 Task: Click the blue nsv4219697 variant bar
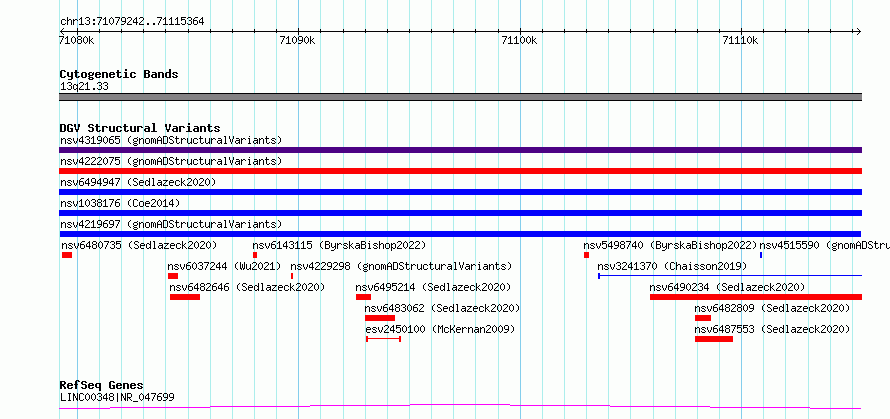[460, 234]
